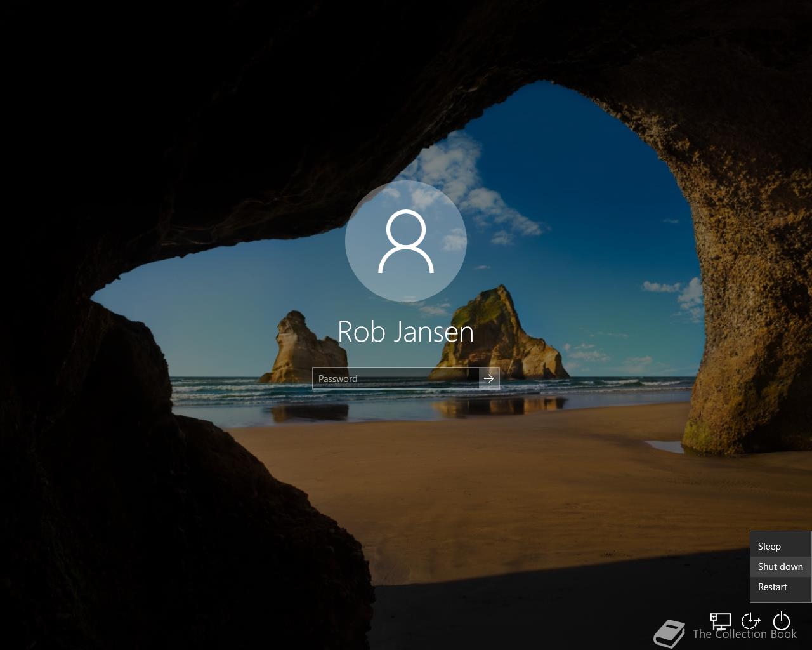Click the Network connection icon
Image resolution: width=812 pixels, height=650 pixels.
tap(721, 621)
